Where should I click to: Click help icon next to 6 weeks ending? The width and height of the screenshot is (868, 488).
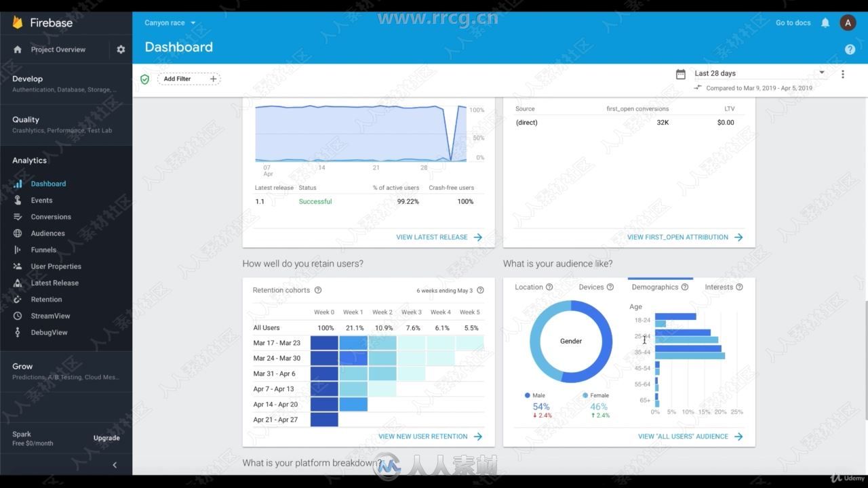(x=480, y=290)
